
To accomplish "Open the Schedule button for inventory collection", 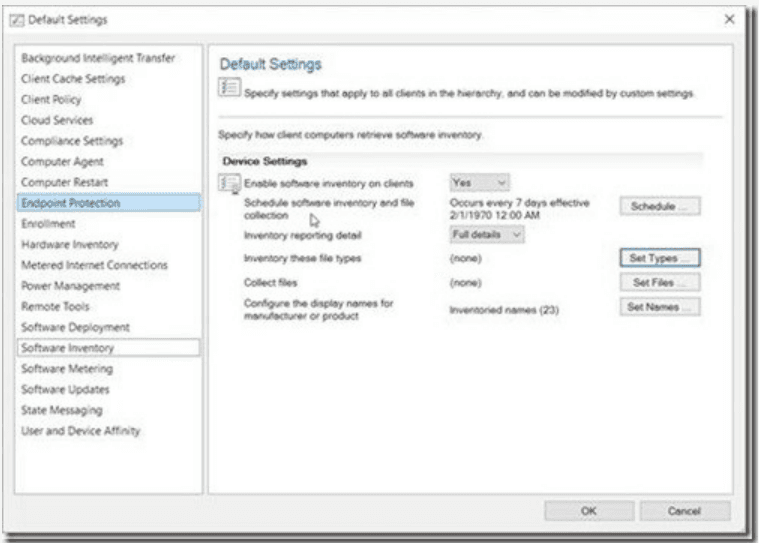I will pyautogui.click(x=659, y=206).
